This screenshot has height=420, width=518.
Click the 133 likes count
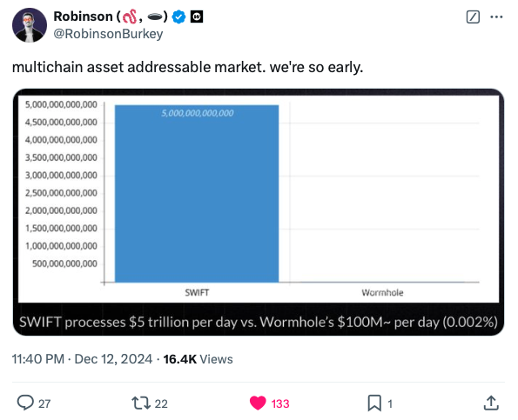tap(280, 403)
